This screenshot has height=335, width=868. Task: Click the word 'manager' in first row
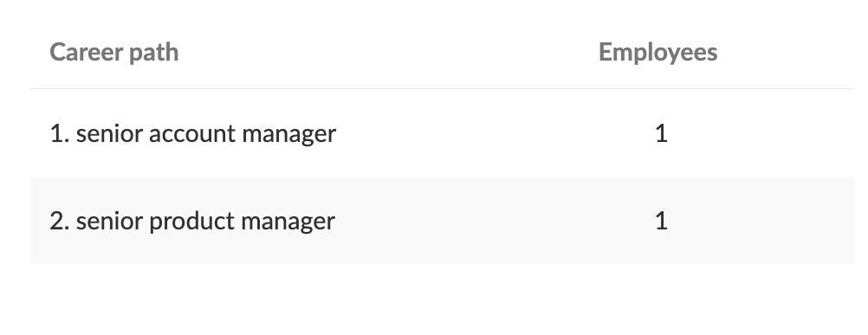click(x=289, y=135)
